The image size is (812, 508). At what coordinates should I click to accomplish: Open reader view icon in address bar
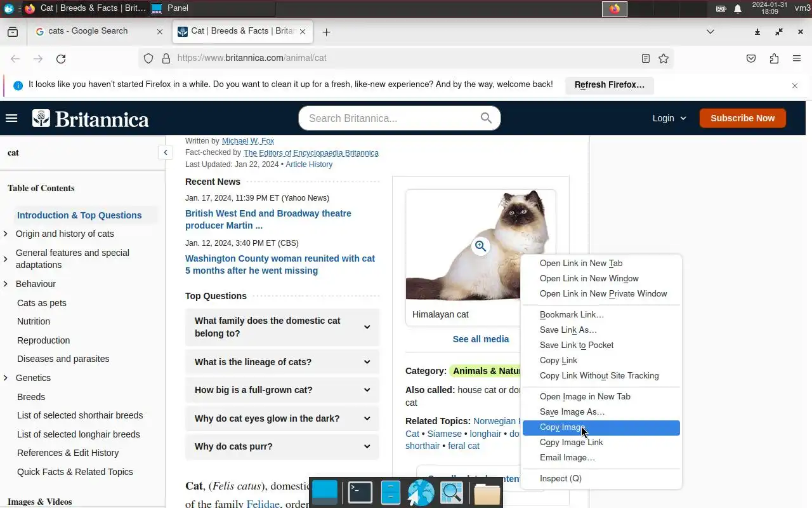645,58
